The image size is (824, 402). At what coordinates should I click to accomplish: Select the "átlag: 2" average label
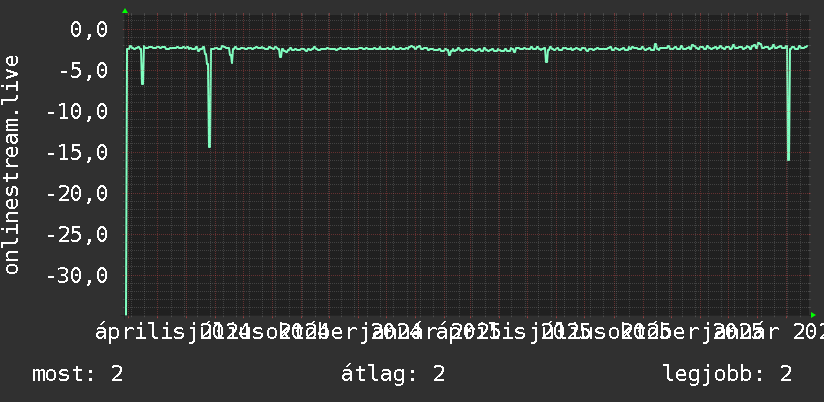click(x=393, y=374)
